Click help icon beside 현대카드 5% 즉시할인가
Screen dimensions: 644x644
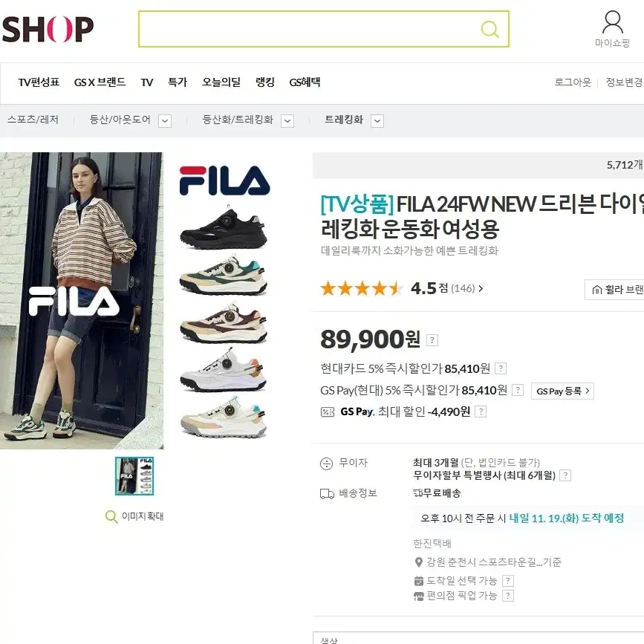[x=500, y=368]
